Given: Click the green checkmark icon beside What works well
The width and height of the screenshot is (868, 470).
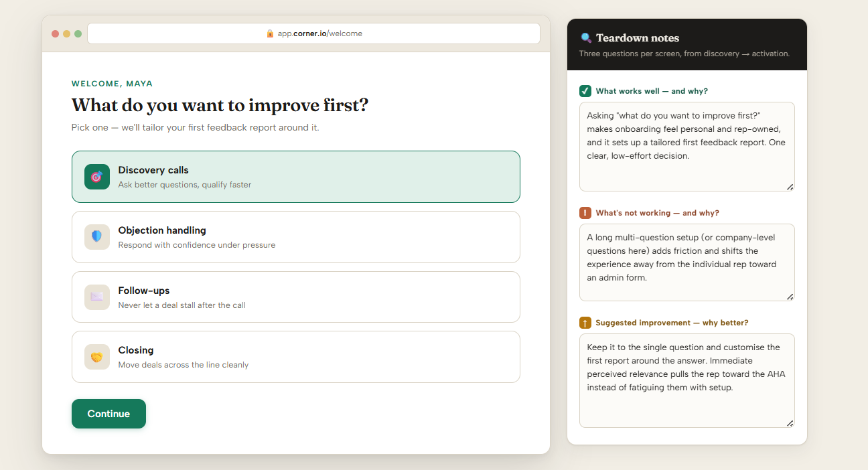Looking at the screenshot, I should [x=585, y=91].
